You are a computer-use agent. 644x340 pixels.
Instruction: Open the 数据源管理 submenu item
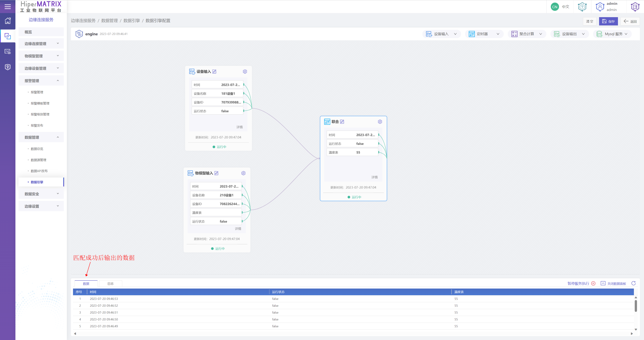click(x=39, y=160)
